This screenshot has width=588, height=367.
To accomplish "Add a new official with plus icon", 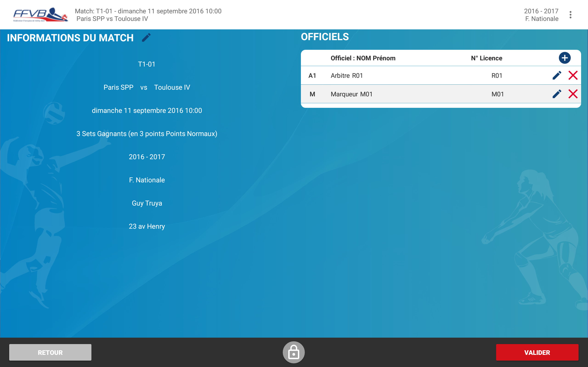I will [x=564, y=58].
